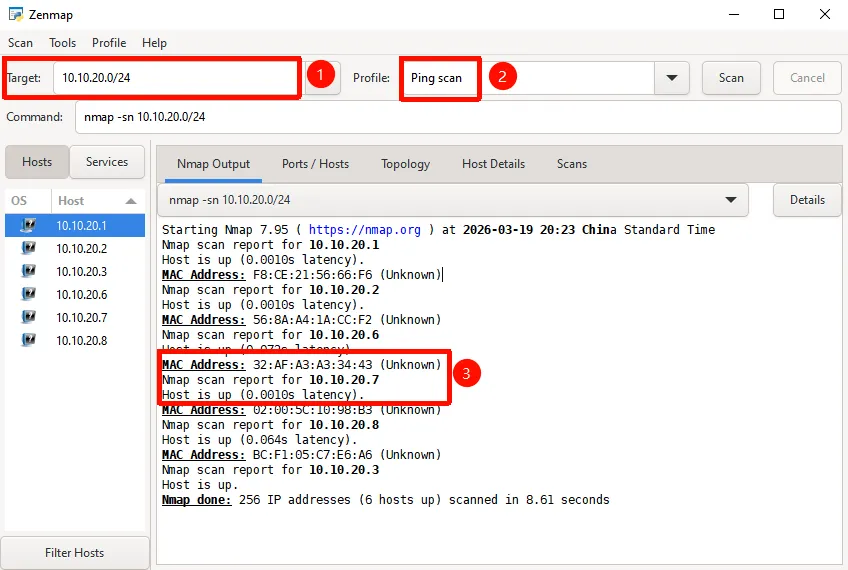Screen dimensions: 848x570
Task: Select host 10.10.20.1 in list
Action: [x=75, y=225]
